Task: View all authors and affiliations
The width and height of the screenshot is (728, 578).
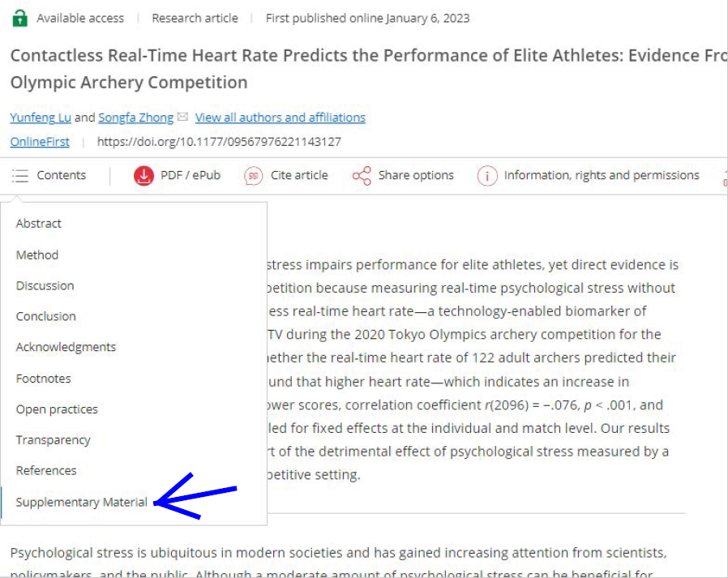Action: coord(280,118)
